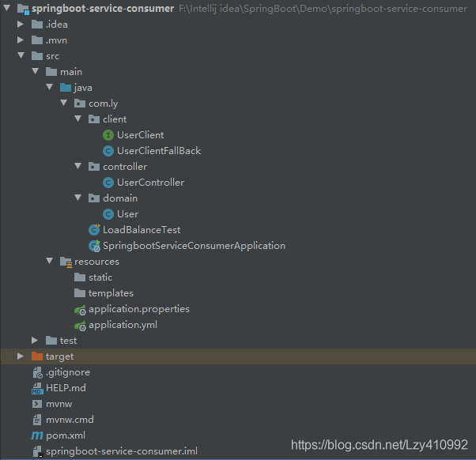Click the test folder icon
This screenshot has width=476, height=460.
[x=51, y=341]
